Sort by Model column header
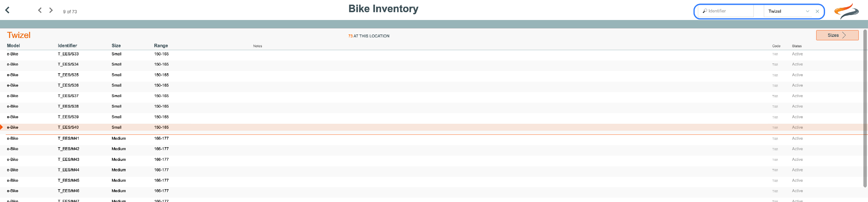The width and height of the screenshot is (868, 202). pos(14,46)
